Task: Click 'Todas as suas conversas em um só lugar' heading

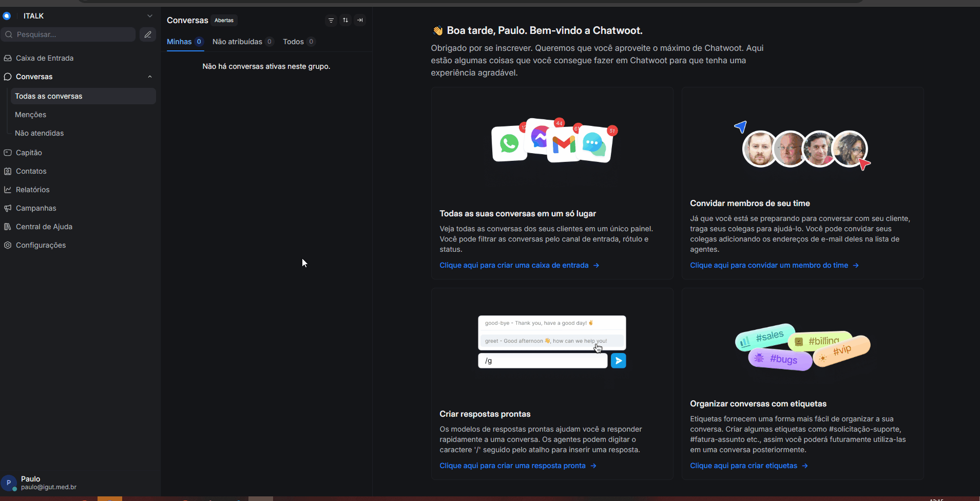Action: pyautogui.click(x=517, y=214)
